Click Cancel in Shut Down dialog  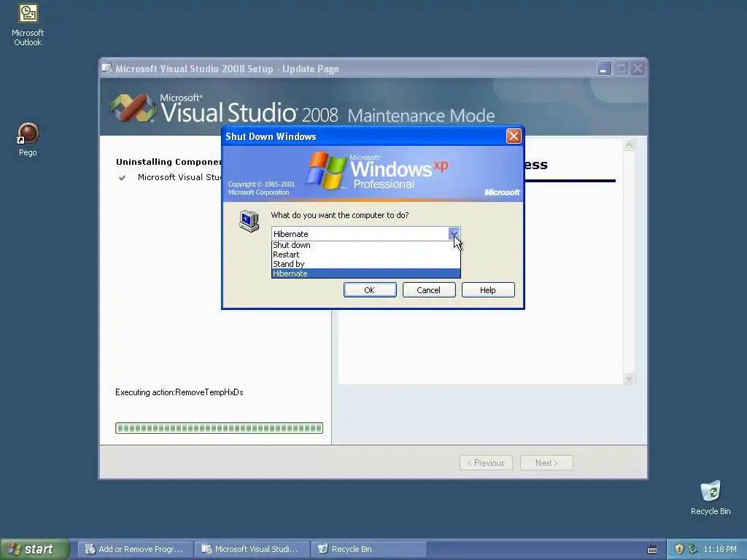429,290
